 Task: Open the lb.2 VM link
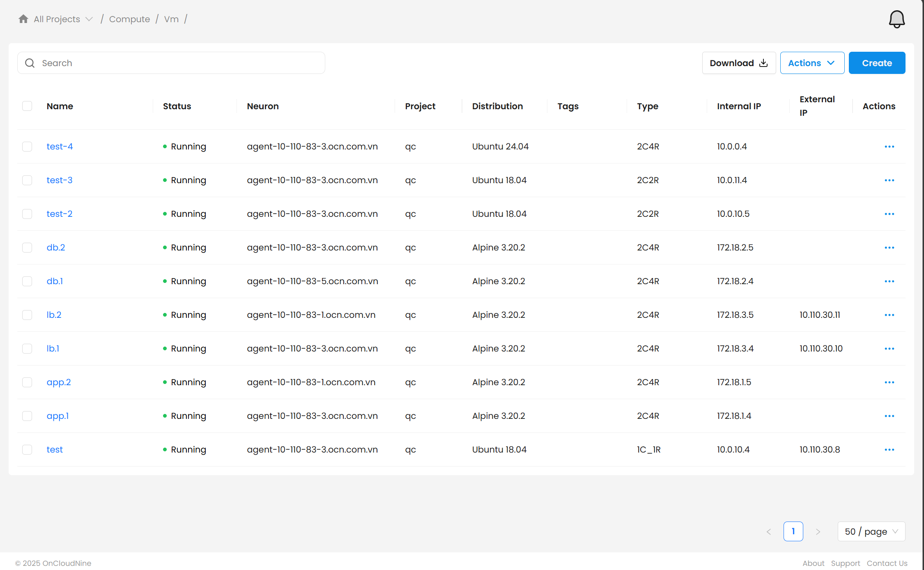[54, 315]
